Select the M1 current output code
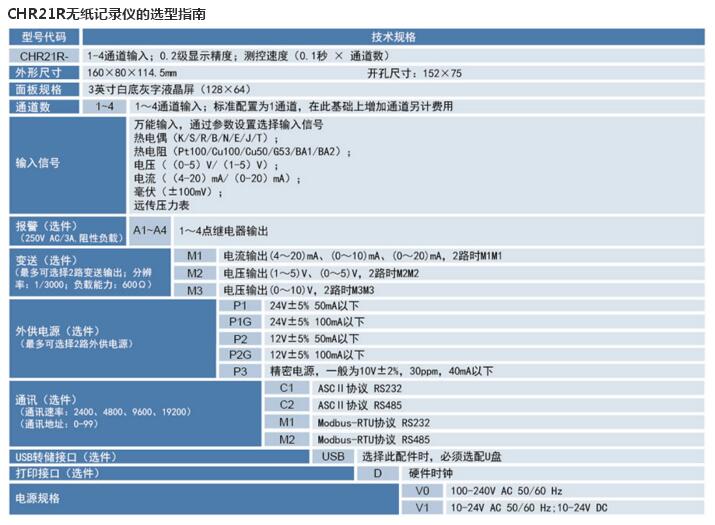The height and width of the screenshot is (525, 715). [195, 256]
